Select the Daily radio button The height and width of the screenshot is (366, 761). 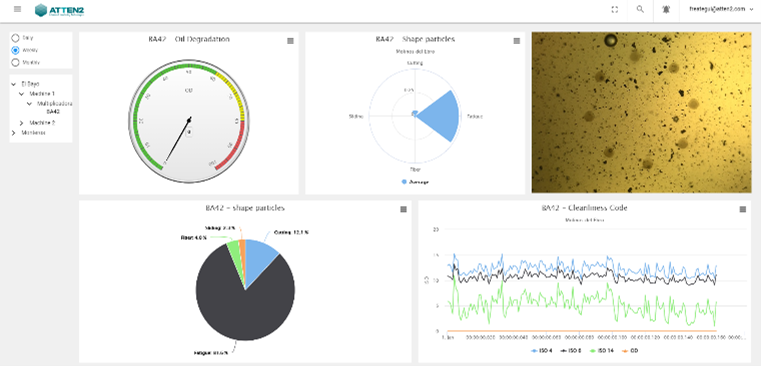tap(15, 37)
